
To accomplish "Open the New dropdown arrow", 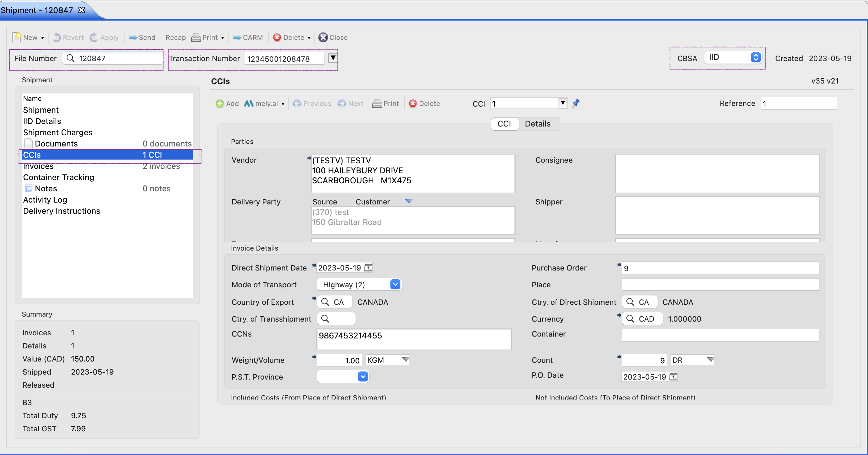I will coord(43,38).
